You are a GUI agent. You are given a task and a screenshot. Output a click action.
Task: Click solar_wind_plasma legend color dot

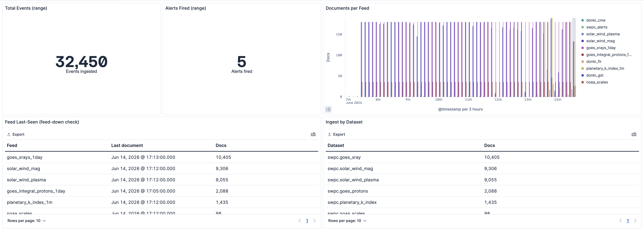tap(582, 34)
